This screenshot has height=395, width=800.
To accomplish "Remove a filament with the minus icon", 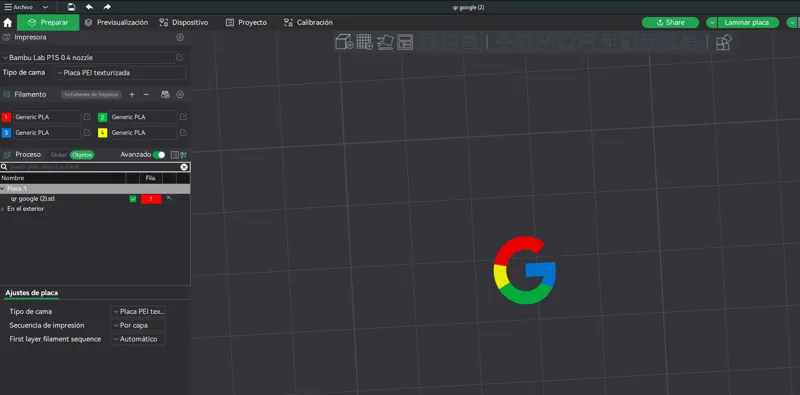I will tap(146, 94).
